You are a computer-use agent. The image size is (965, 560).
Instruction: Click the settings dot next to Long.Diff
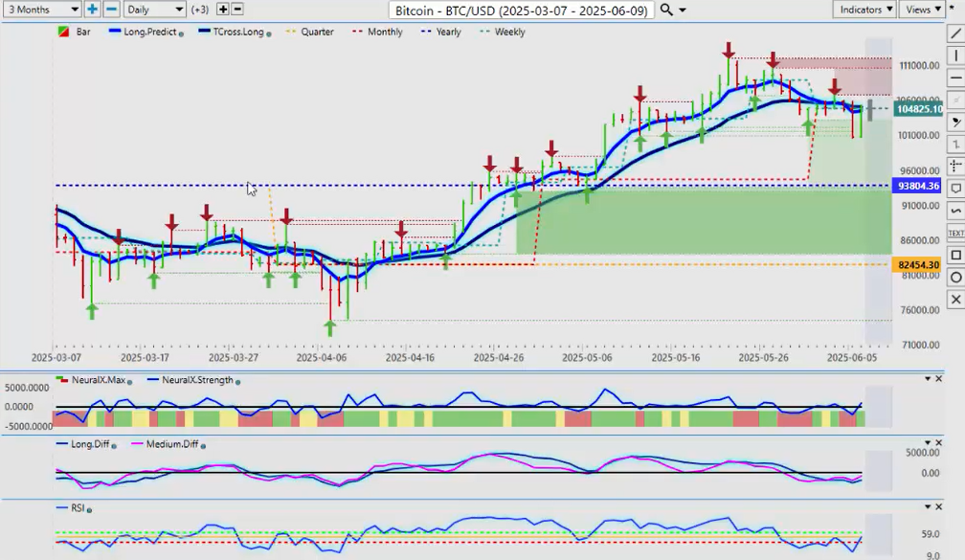point(114,445)
